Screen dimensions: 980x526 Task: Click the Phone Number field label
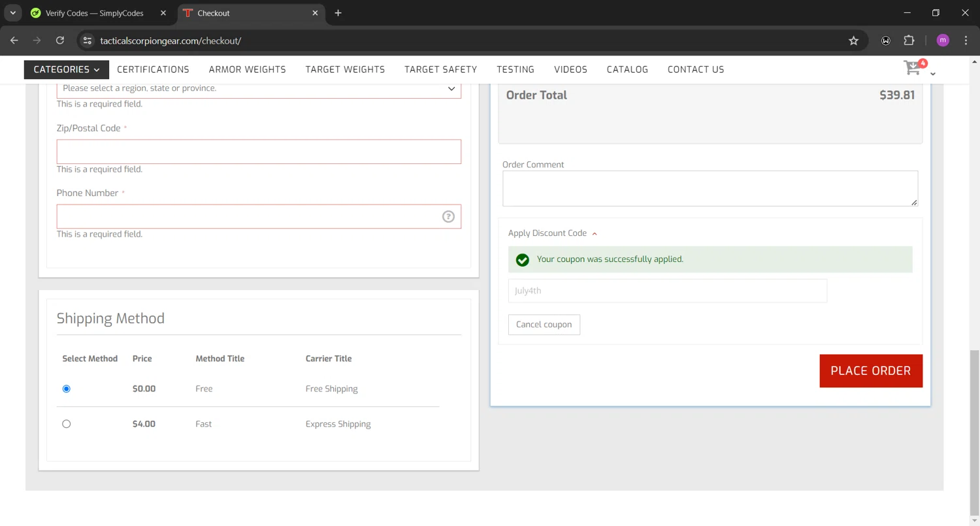coord(88,193)
